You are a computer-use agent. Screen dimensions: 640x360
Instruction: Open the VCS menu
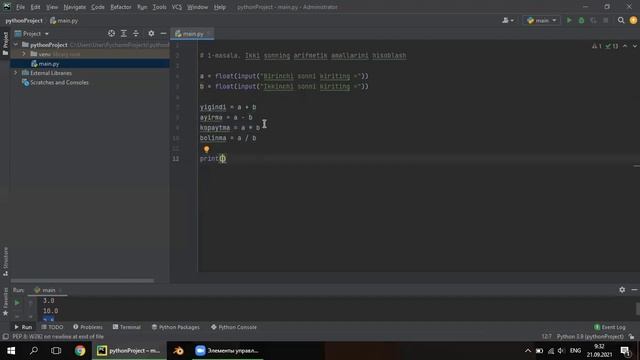(177, 7)
